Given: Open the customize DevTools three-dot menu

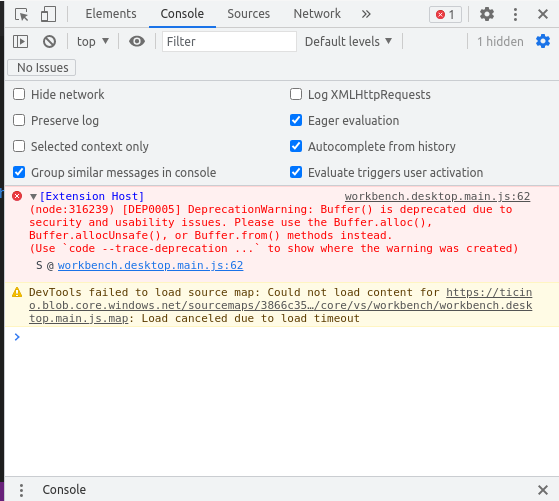Looking at the screenshot, I should point(515,14).
